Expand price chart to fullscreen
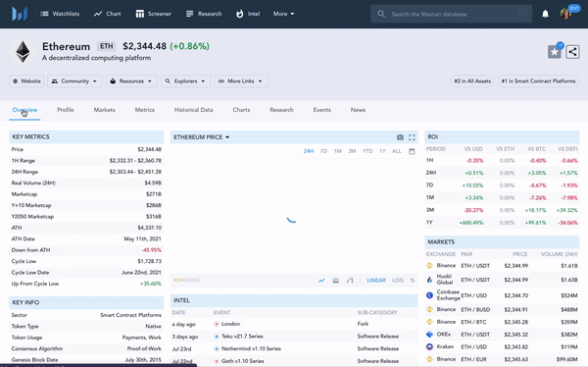The width and height of the screenshot is (588, 367). 412,137
